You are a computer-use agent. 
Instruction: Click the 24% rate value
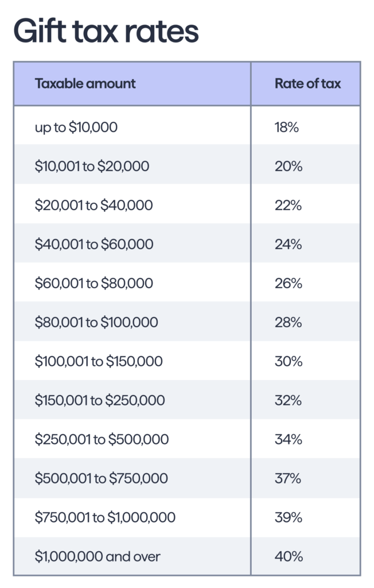pos(288,244)
